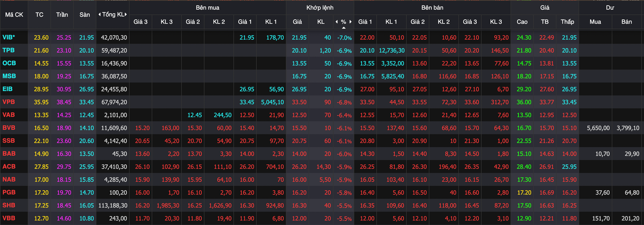Click right arrow beside % column header

tap(350, 22)
